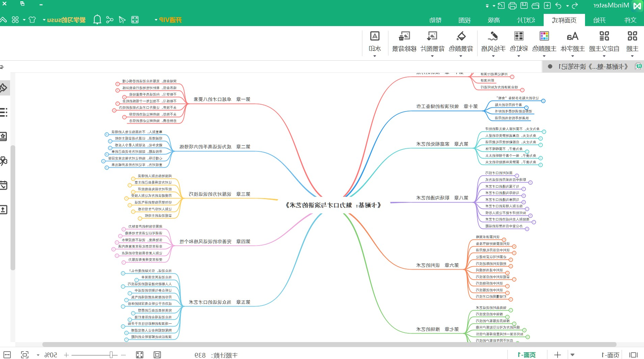Viewport: 644px width, 359px height.
Task: Share the mind map via share icon
Action: (x=109, y=20)
